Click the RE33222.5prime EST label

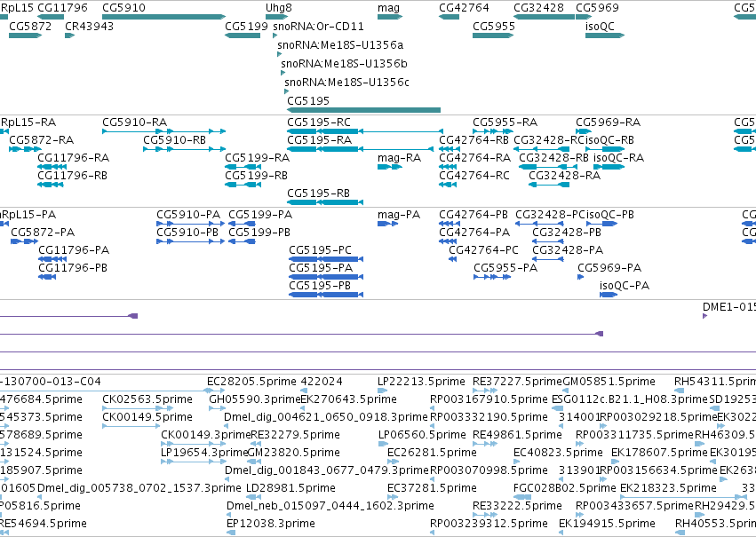(x=517, y=506)
